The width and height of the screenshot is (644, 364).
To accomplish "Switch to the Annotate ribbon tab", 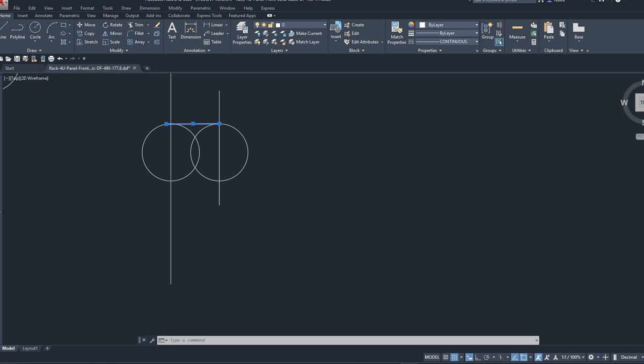I will coord(43,16).
